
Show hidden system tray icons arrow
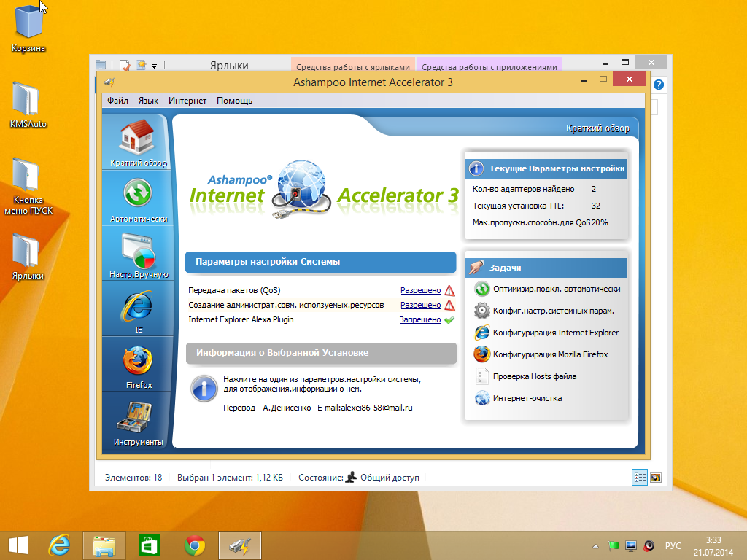click(595, 545)
